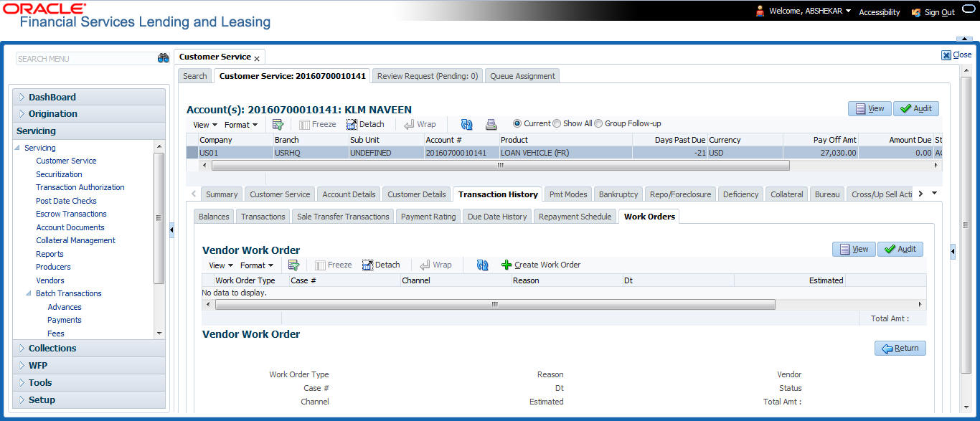Collapse the left navigation panel splitter arrow

(x=171, y=230)
